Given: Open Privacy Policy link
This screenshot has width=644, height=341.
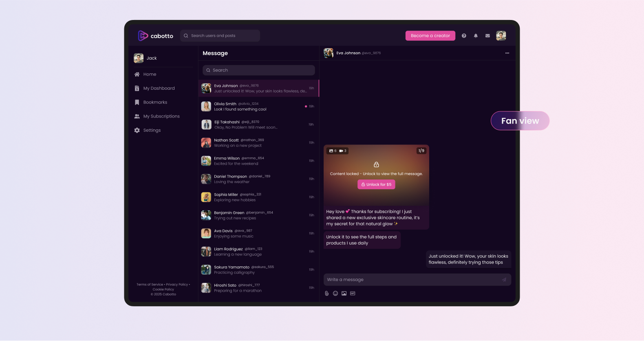Looking at the screenshot, I should coord(177,285).
